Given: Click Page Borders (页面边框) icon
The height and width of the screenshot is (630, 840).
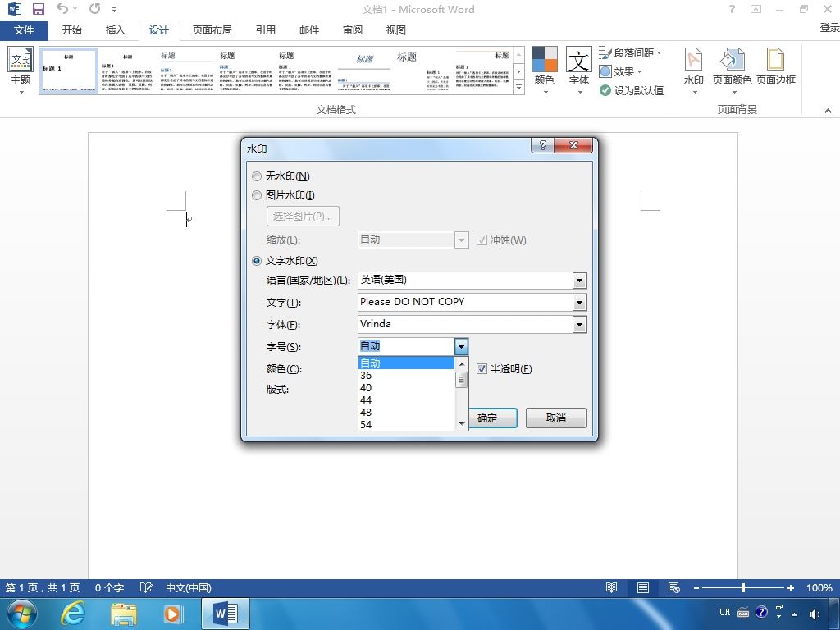Looking at the screenshot, I should click(776, 67).
